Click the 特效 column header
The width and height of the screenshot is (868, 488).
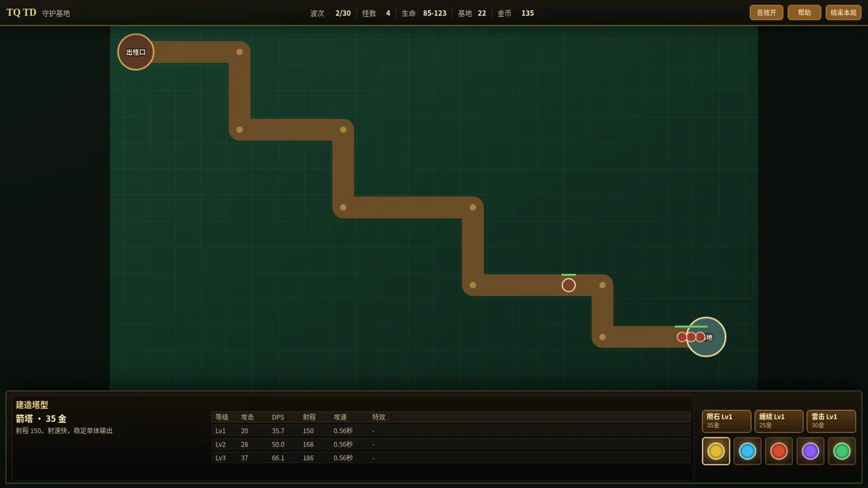tap(378, 418)
